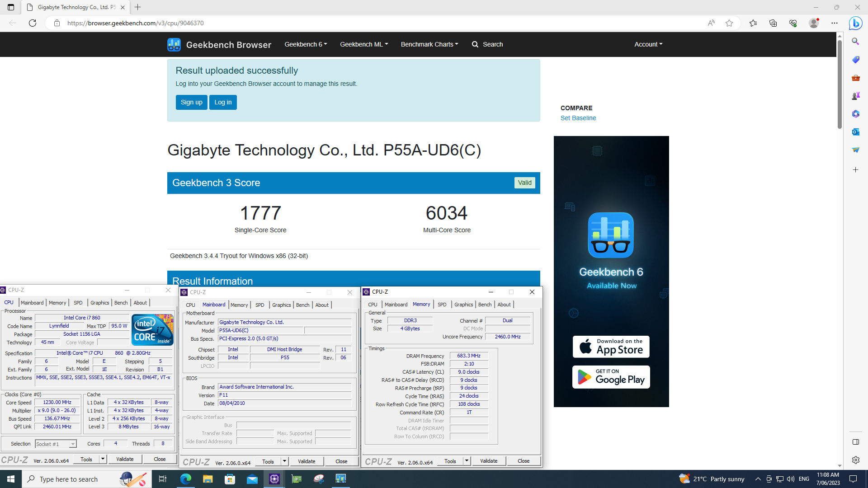Click Download on the App Store badge
The image size is (868, 488).
click(x=611, y=347)
